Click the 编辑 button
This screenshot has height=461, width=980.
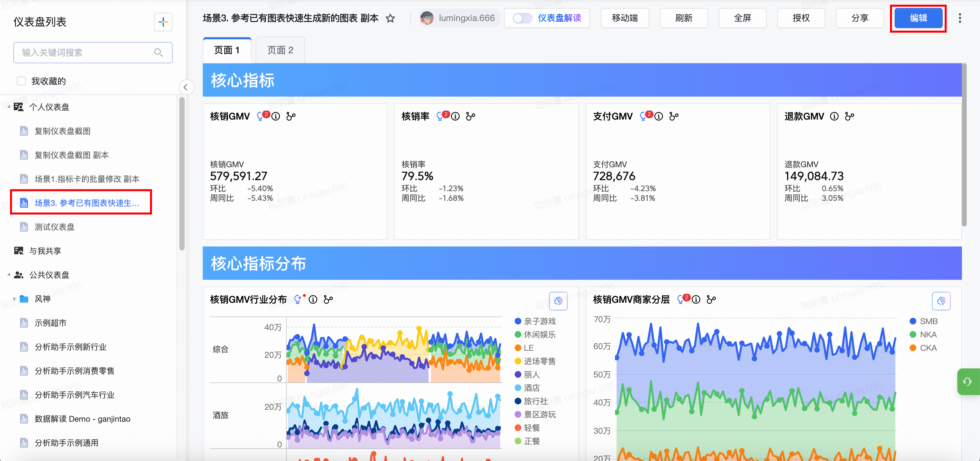(918, 18)
